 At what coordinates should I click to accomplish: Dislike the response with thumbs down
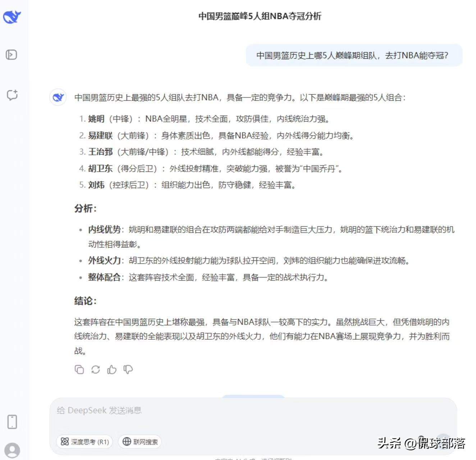[x=128, y=369]
